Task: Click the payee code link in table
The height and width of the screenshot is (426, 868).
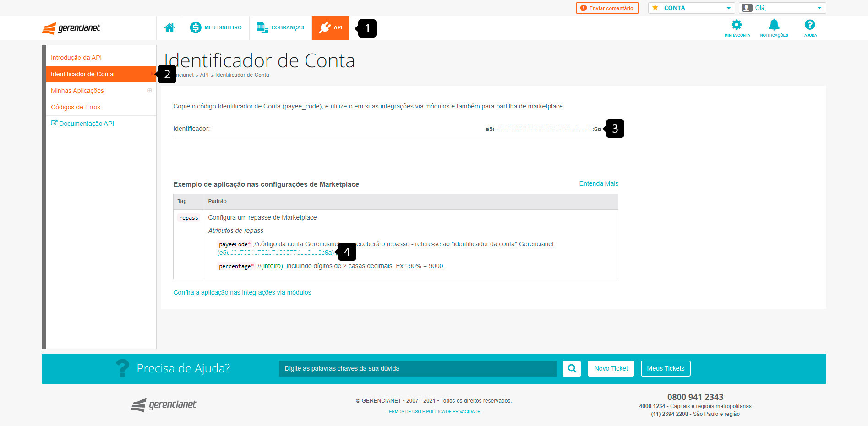Action: (276, 253)
